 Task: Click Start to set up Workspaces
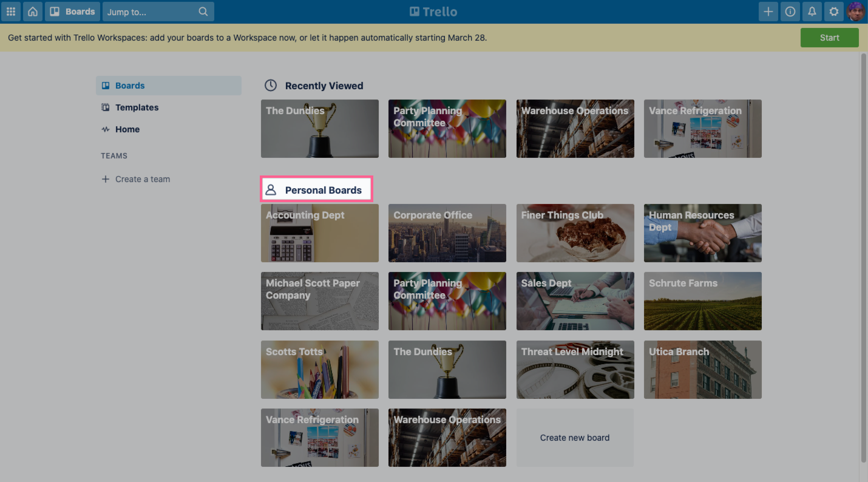(829, 37)
